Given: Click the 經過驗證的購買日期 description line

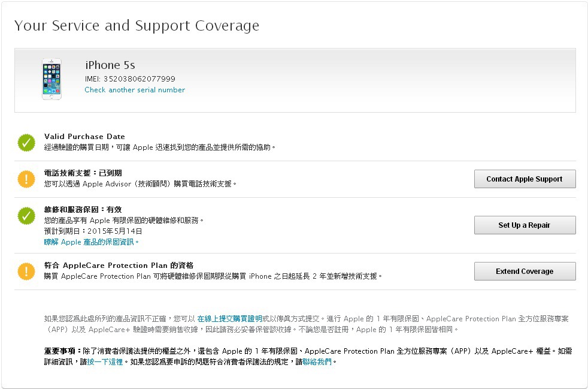Looking at the screenshot, I should 160,147.
